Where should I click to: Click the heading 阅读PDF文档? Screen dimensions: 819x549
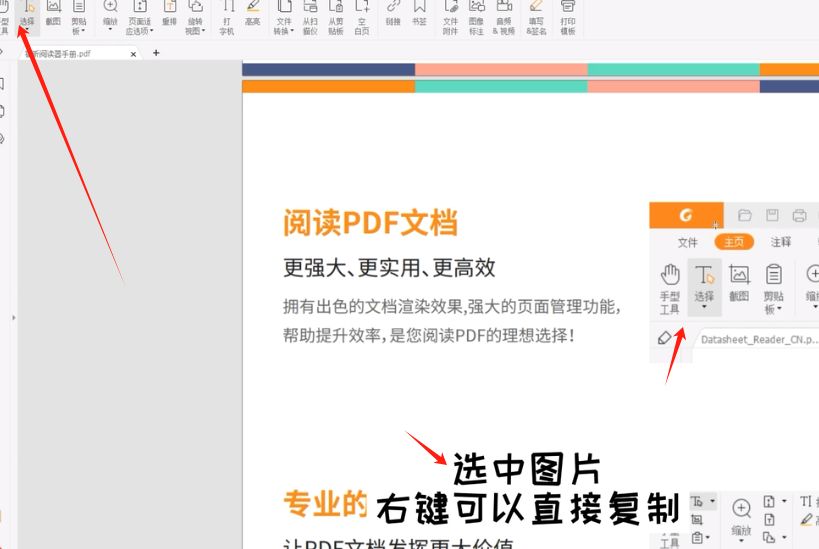[370, 222]
